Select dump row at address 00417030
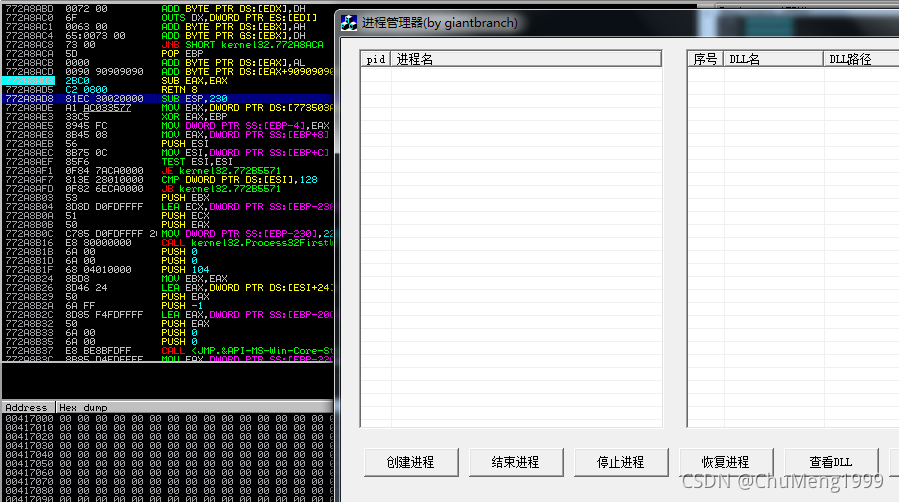899x502 pixels. click(x=167, y=445)
